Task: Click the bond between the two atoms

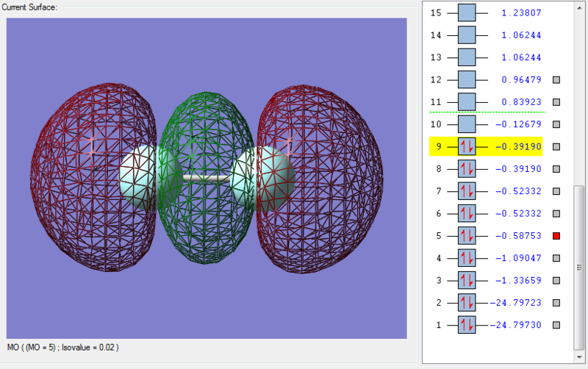Action: (x=207, y=179)
